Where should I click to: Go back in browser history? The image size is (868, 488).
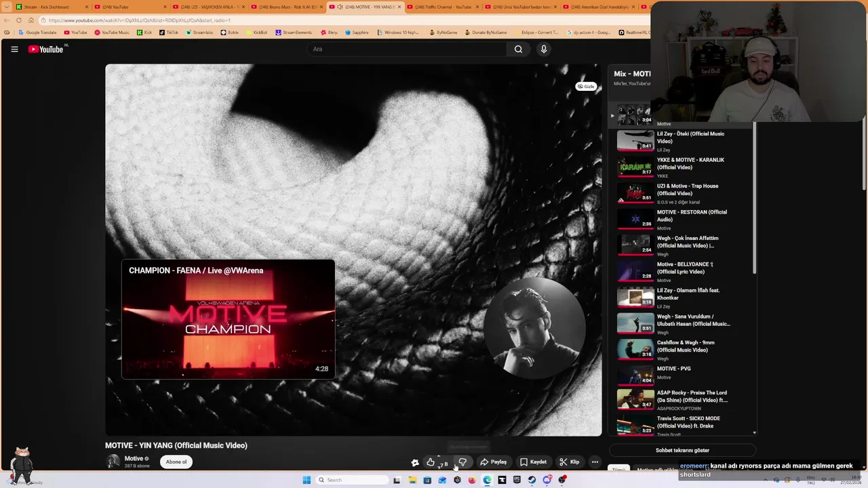[7, 20]
